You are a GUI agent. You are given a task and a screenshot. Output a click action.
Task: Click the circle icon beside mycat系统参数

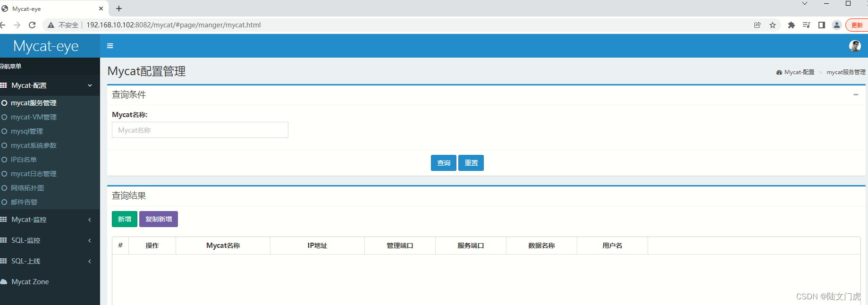tap(4, 145)
